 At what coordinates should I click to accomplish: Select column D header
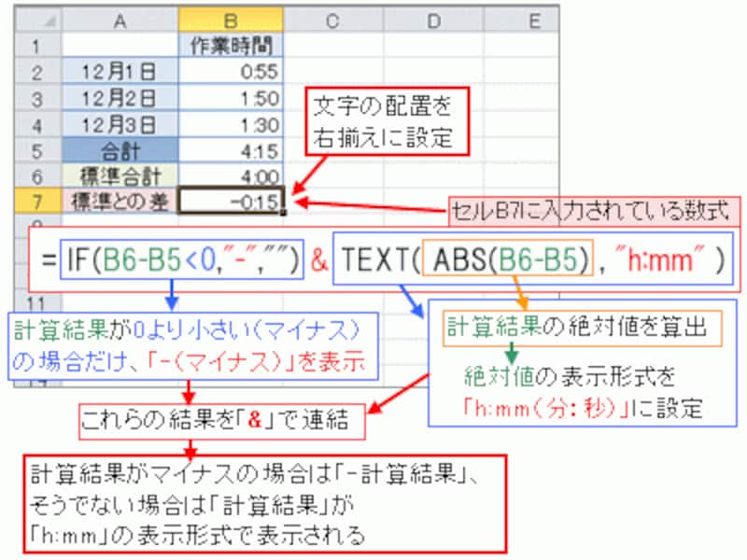click(x=433, y=21)
